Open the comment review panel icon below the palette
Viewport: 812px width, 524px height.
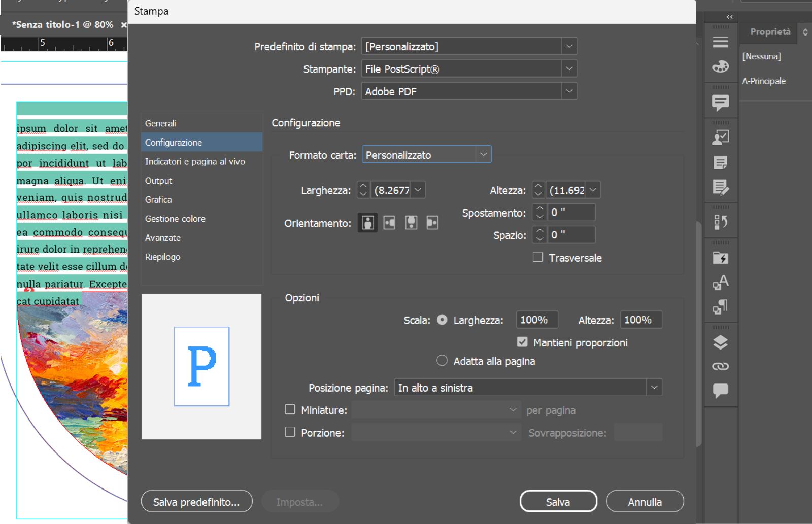[x=720, y=102]
